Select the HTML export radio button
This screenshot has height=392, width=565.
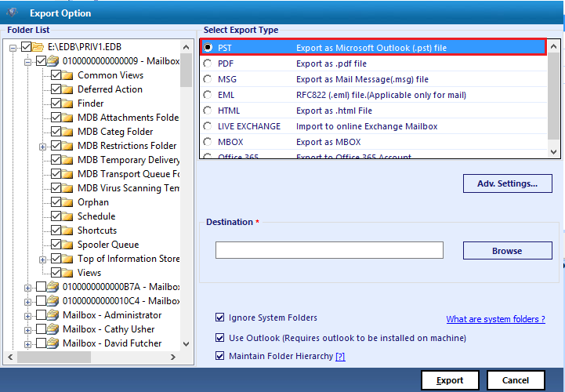(x=208, y=111)
